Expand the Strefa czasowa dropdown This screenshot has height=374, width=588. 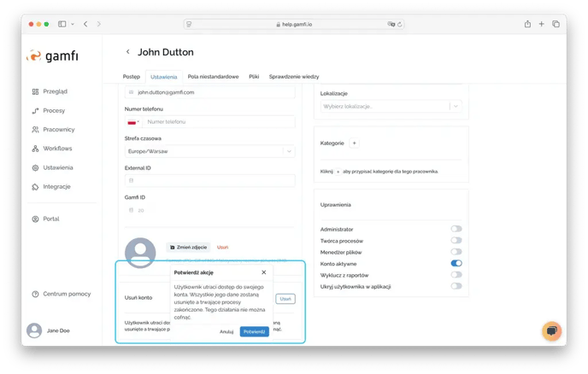[x=210, y=151]
